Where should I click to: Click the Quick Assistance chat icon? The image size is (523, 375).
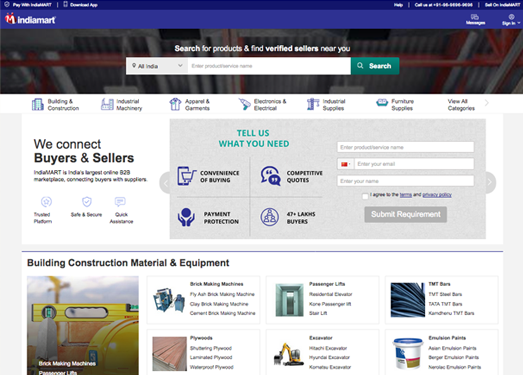(120, 202)
